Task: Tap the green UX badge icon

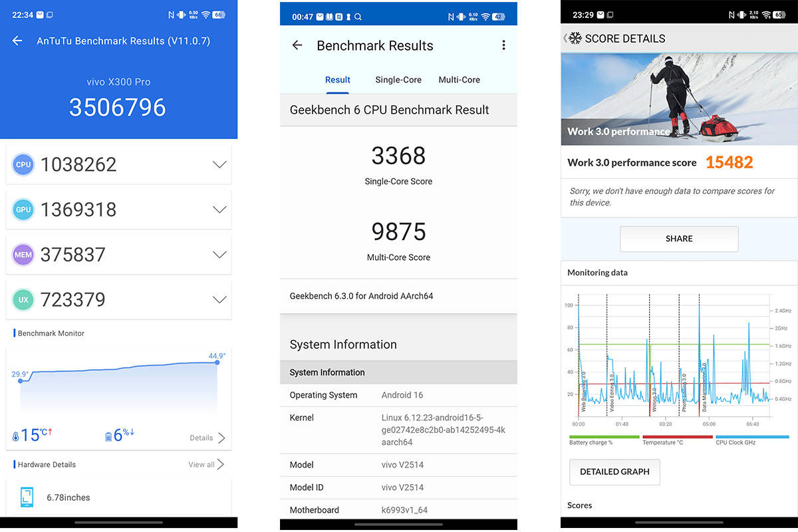Action: click(23, 300)
